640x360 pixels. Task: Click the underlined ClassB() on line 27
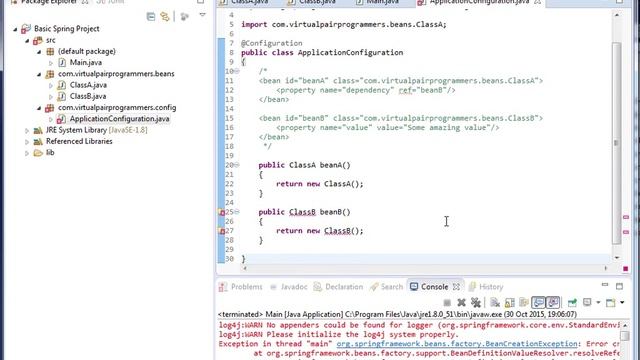(343, 231)
